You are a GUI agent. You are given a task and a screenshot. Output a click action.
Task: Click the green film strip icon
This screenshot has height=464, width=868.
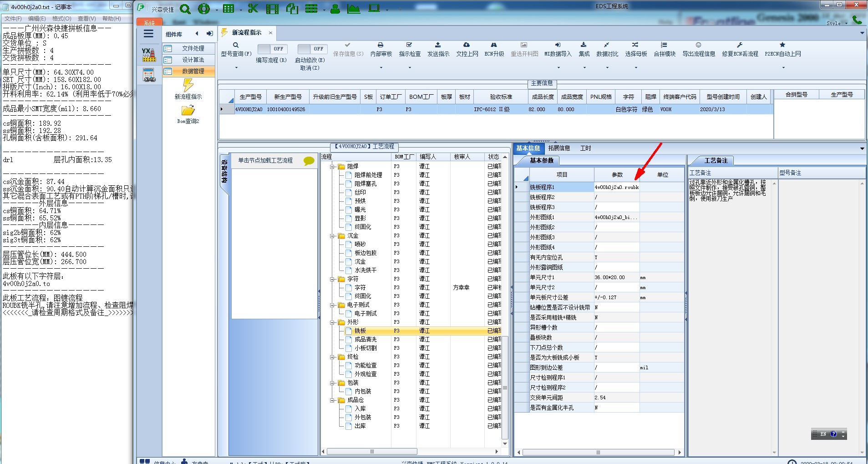(272, 9)
